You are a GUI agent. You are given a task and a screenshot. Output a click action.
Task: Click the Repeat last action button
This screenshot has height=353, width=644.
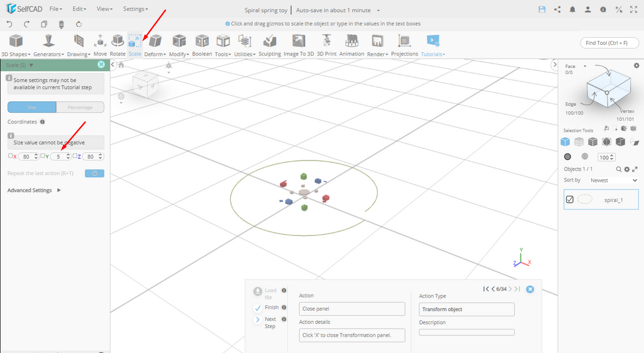94,174
